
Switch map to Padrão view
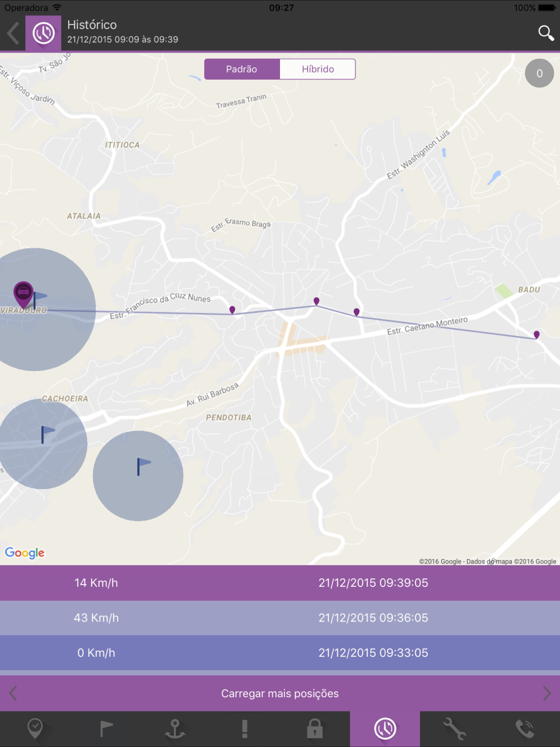(x=242, y=69)
